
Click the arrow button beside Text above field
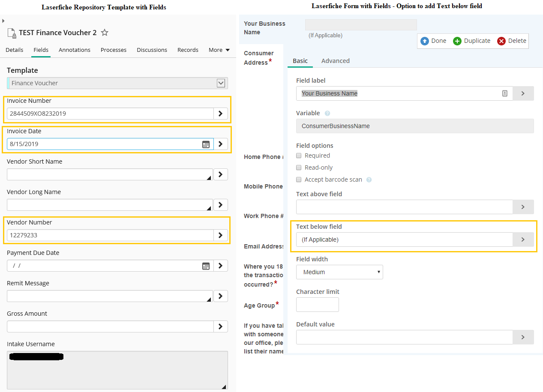[523, 207]
